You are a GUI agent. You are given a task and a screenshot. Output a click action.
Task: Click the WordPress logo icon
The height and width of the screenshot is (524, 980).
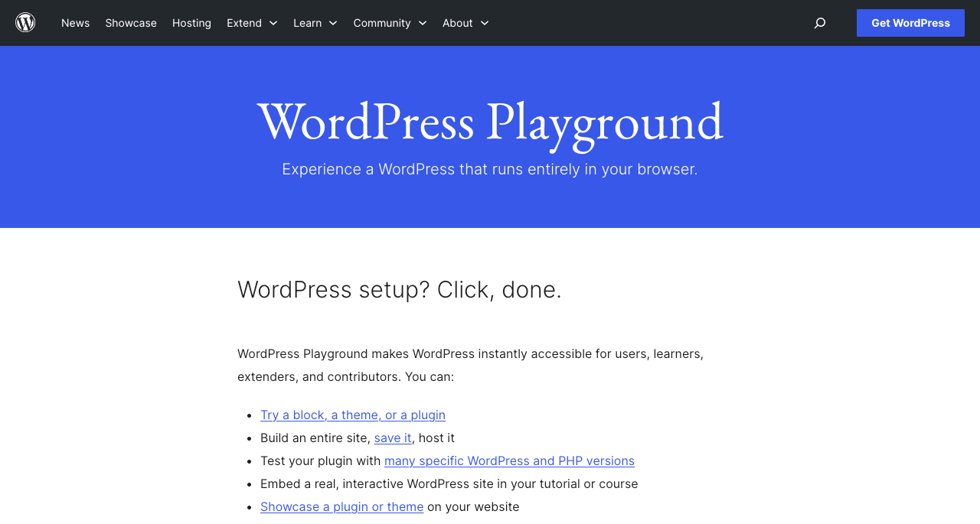(25, 23)
